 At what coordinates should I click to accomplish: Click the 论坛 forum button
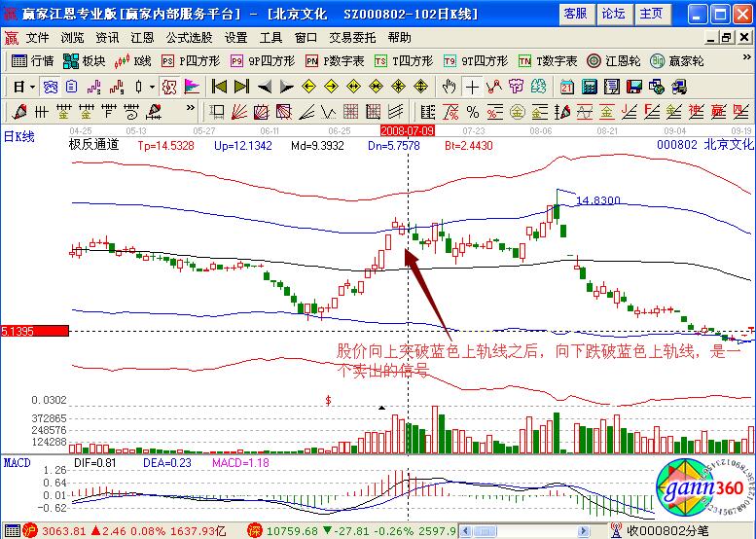click(x=613, y=14)
